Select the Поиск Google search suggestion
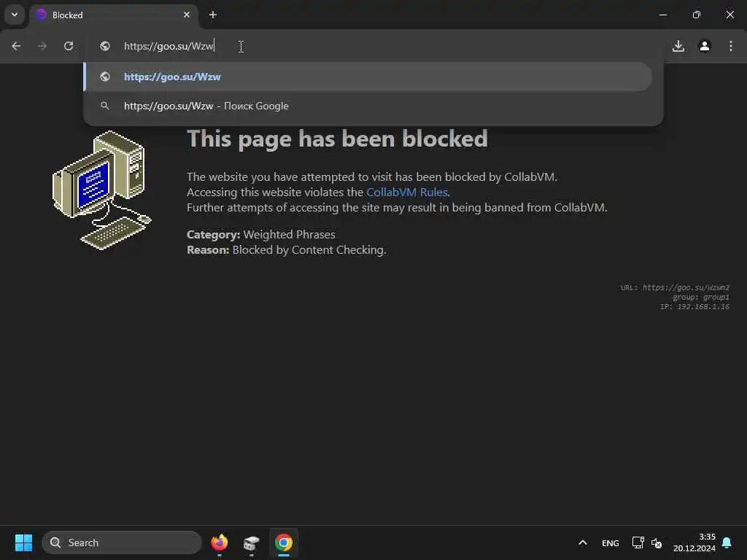This screenshot has width=747, height=560. click(x=368, y=106)
